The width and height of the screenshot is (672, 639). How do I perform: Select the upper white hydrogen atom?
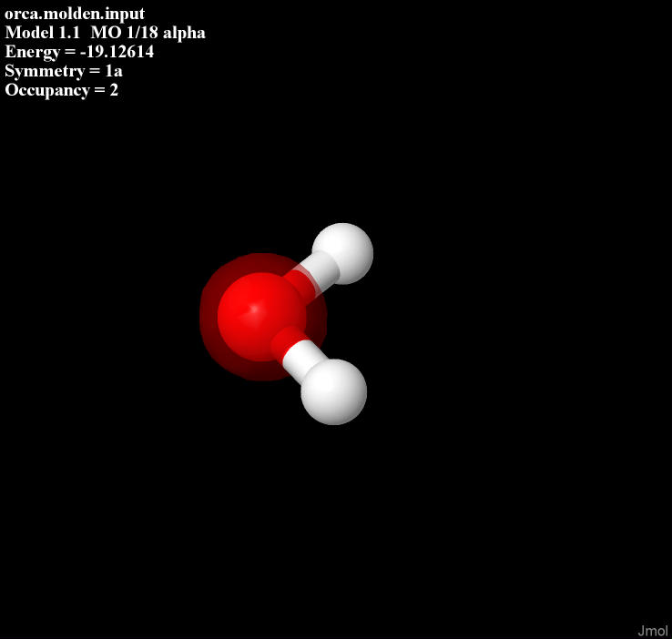click(342, 254)
